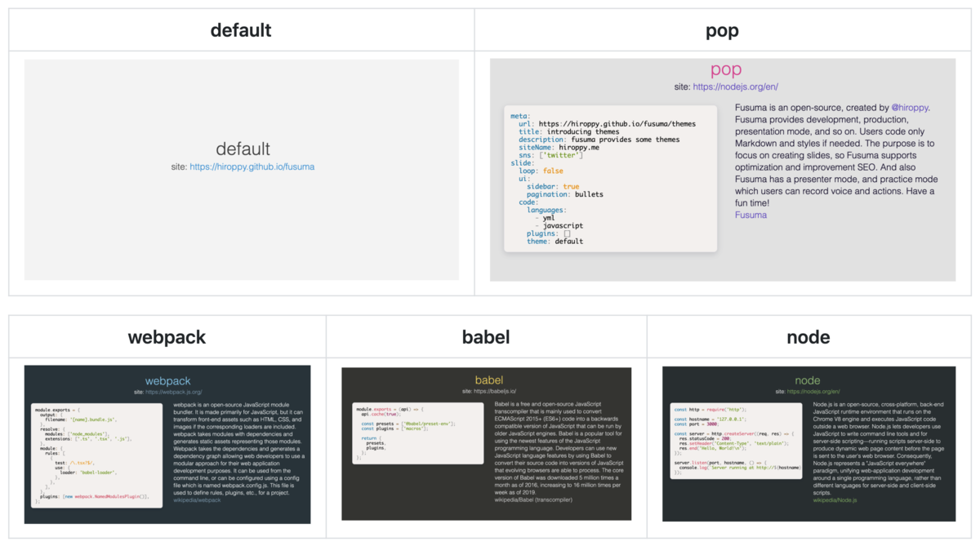980x546 pixels.
Task: Click the Node.js description paragraph
Action: [x=880, y=450]
